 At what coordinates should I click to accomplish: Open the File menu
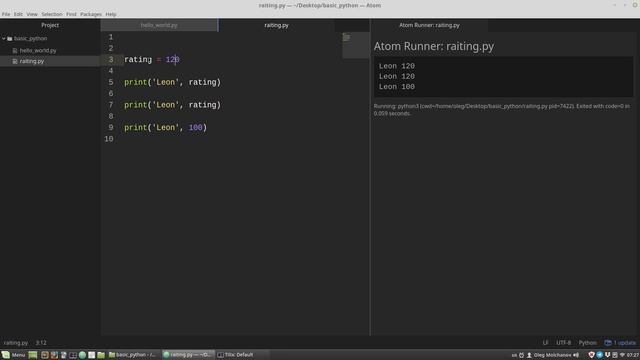pyautogui.click(x=6, y=14)
